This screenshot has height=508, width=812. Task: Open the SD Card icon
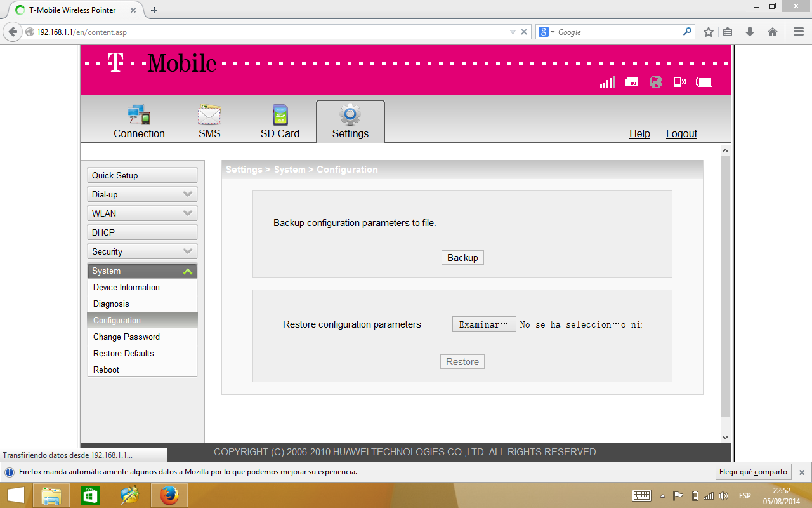[x=280, y=115]
